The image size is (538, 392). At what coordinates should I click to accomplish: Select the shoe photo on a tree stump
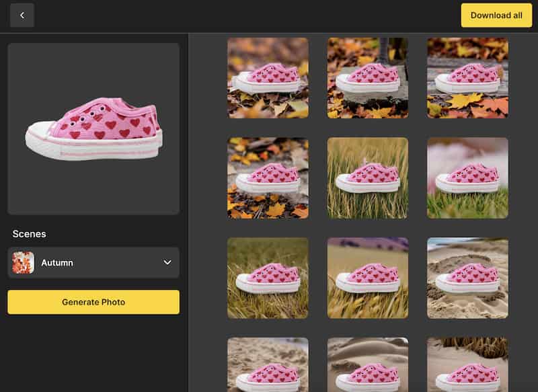pyautogui.click(x=367, y=77)
